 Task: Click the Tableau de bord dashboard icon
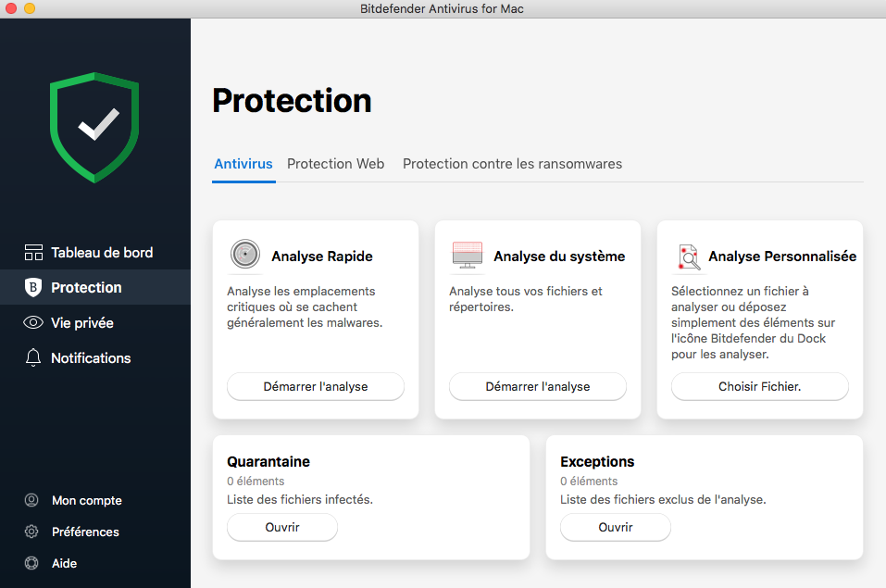pyautogui.click(x=33, y=252)
